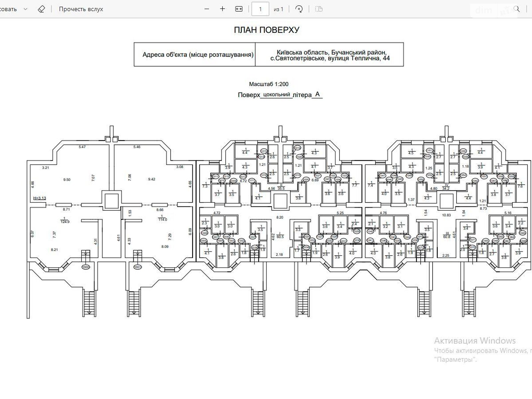This screenshot has width=532, height=399.
Task: Expand the draw tool dropdown chevron
Action: [25, 9]
